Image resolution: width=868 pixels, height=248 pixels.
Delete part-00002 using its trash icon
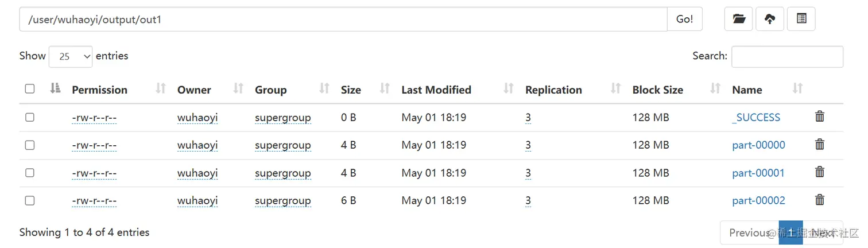820,200
